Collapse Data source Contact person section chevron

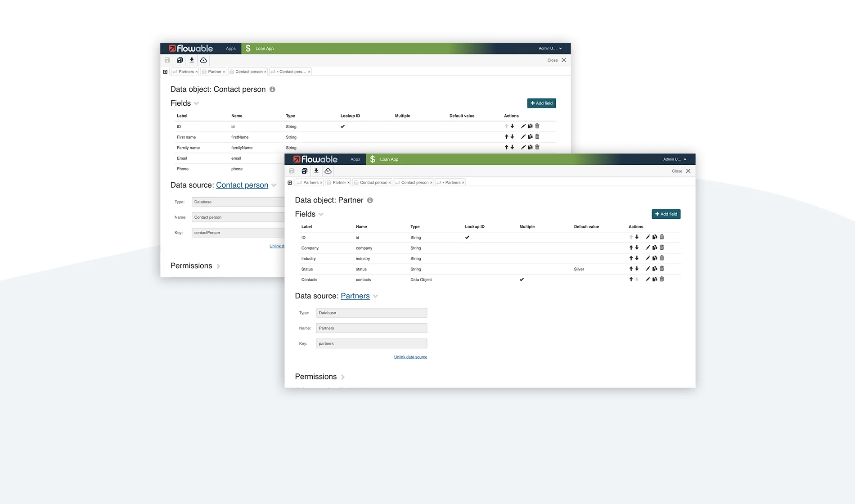click(x=274, y=185)
